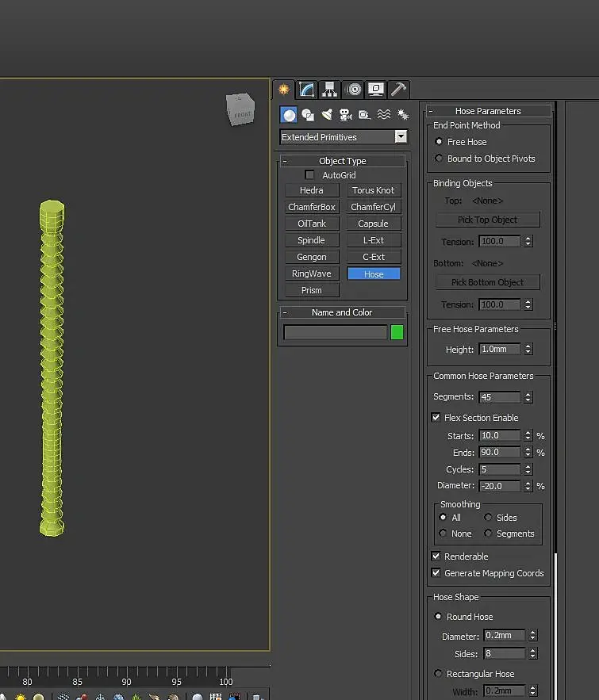The height and width of the screenshot is (700, 599).
Task: Open the Utilities hammer tab
Action: (399, 90)
